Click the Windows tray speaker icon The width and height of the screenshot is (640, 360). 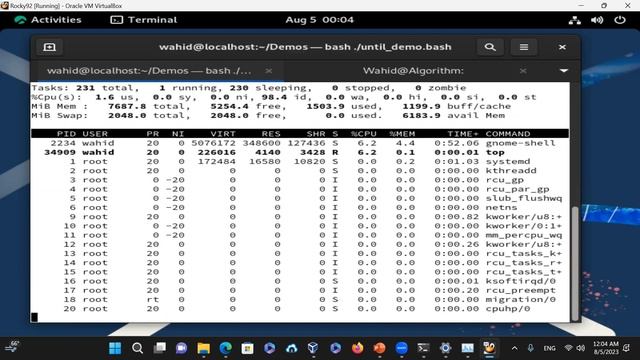click(x=580, y=348)
